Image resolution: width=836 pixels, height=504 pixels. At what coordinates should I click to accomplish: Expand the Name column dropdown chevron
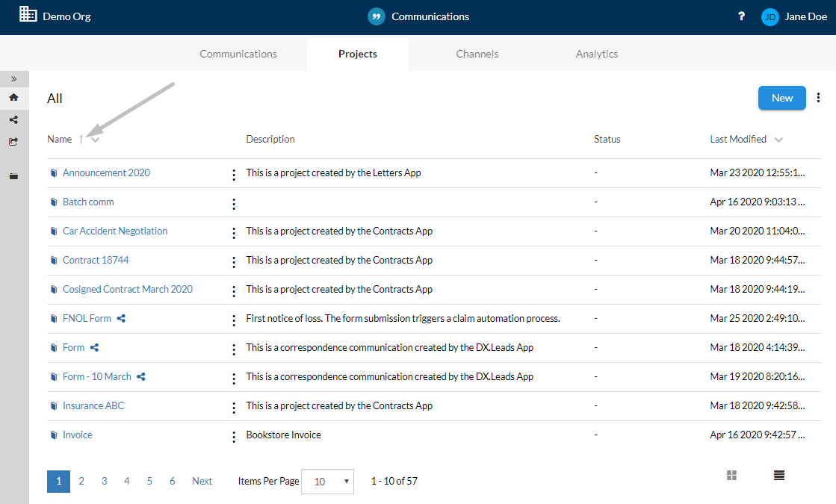coord(96,140)
